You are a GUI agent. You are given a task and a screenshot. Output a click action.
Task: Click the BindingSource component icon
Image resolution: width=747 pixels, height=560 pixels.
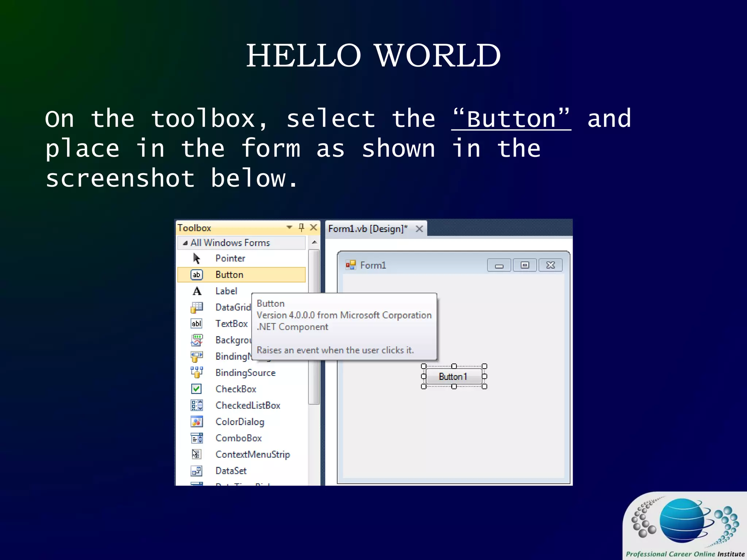197,372
